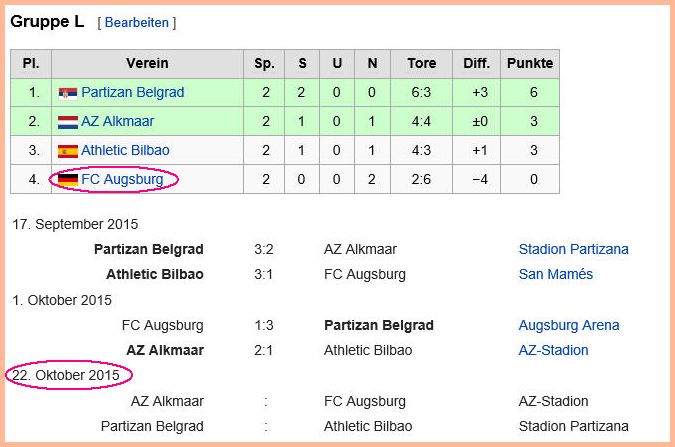Click the Spanish flag icon beside Athletic Bilbao
Image resolution: width=675 pixels, height=447 pixels.
point(68,151)
